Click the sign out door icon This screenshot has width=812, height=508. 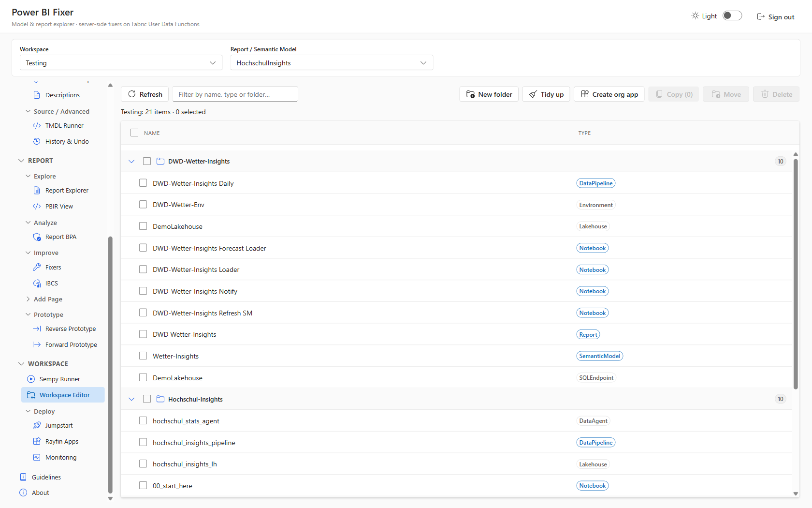pyautogui.click(x=761, y=16)
